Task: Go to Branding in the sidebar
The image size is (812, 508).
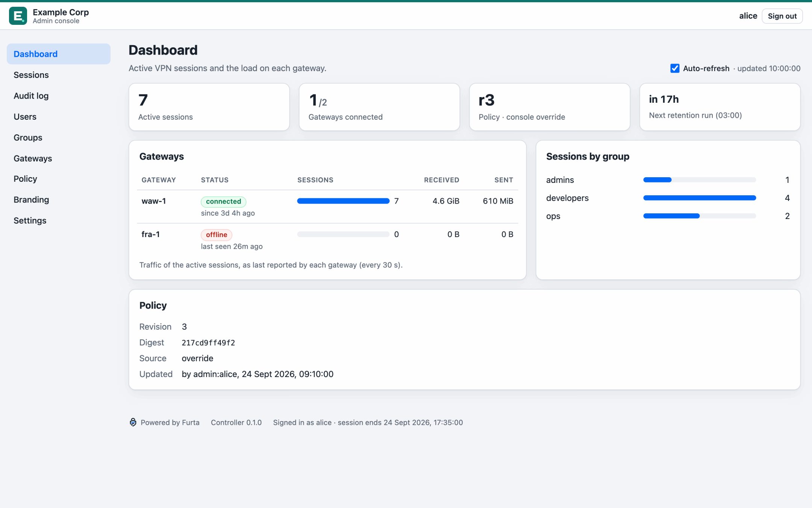Action: click(x=59, y=200)
